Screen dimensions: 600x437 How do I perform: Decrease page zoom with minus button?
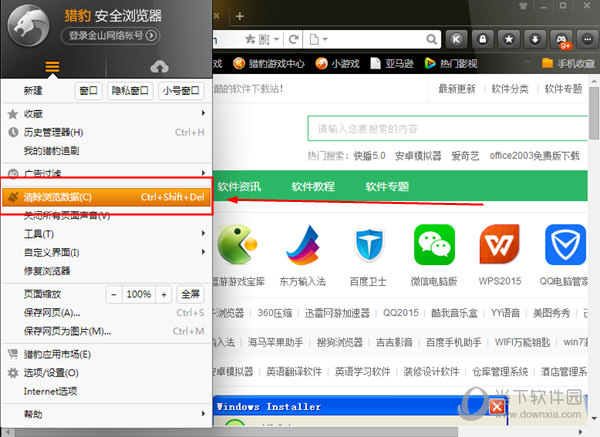coord(113,294)
